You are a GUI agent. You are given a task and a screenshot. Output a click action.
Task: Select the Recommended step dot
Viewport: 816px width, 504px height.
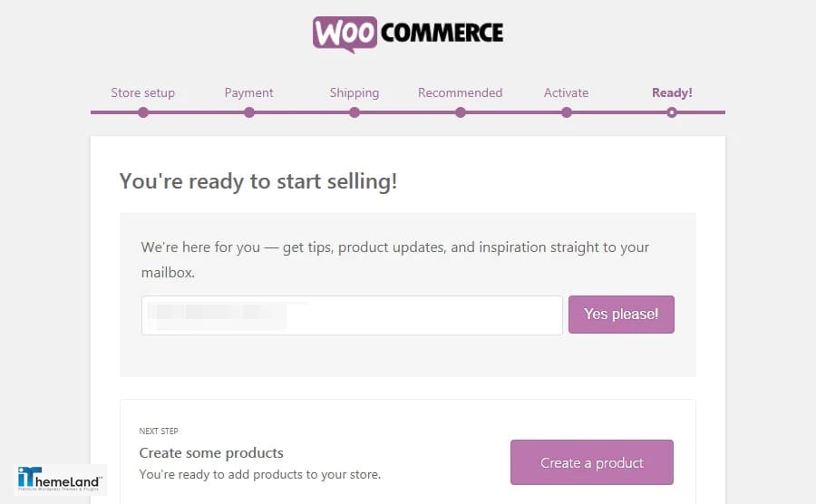pyautogui.click(x=461, y=112)
